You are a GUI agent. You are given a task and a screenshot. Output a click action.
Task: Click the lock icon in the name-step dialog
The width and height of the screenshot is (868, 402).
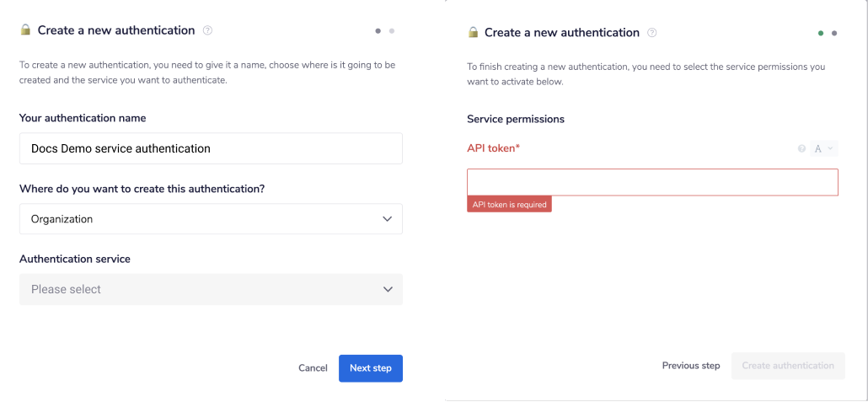(25, 30)
